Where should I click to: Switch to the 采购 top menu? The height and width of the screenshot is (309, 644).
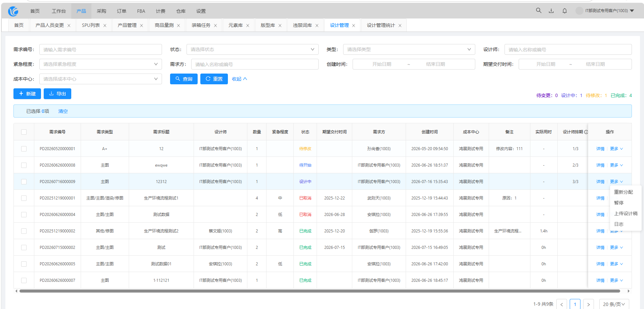[x=102, y=11]
